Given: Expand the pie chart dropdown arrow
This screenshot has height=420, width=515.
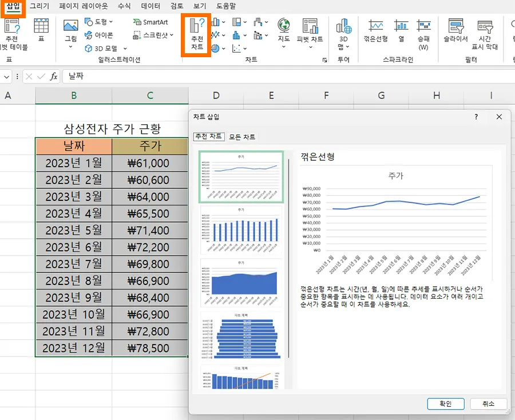Looking at the screenshot, I should (x=224, y=49).
